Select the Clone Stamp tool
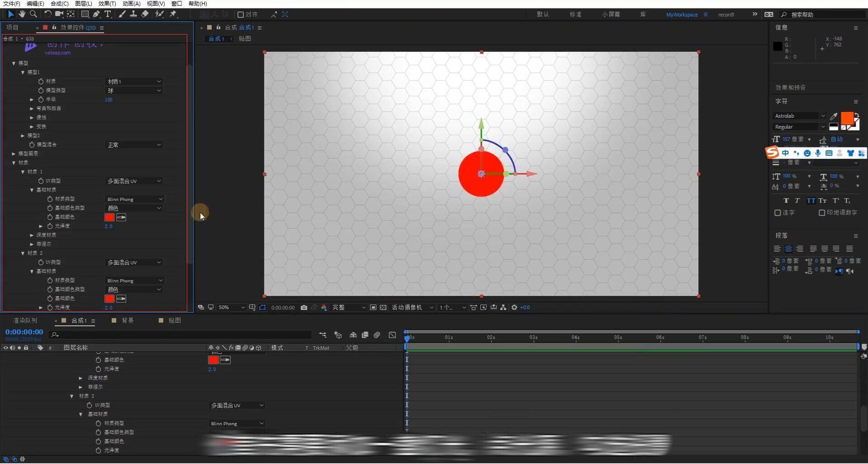The width and height of the screenshot is (868, 464). coord(133,14)
